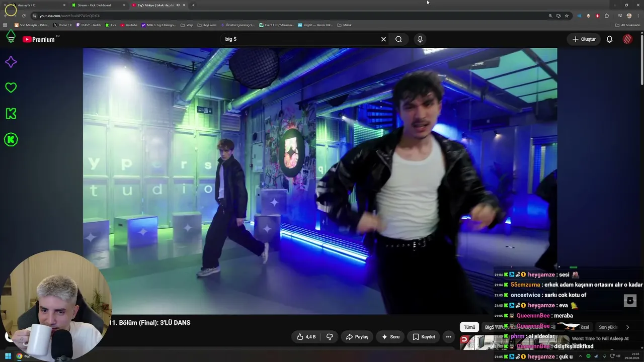Share the video using Paylaş
Viewport: 644px width, 362px height.
(x=357, y=337)
